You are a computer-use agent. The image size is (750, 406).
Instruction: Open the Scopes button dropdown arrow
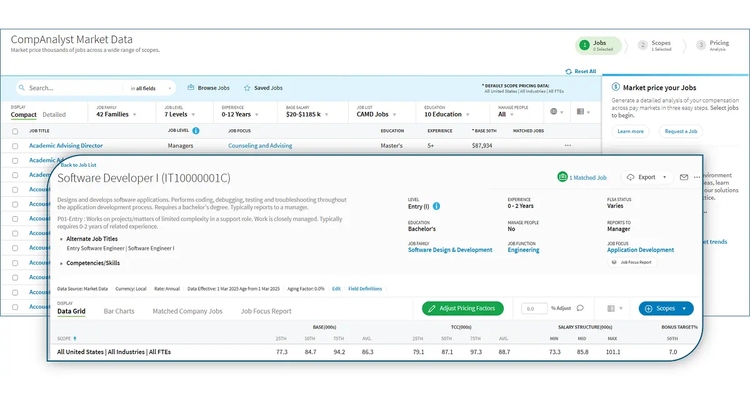684,308
